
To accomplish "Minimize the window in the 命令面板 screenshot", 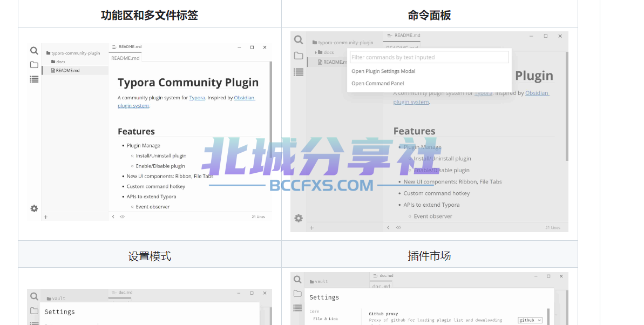I will [531, 36].
